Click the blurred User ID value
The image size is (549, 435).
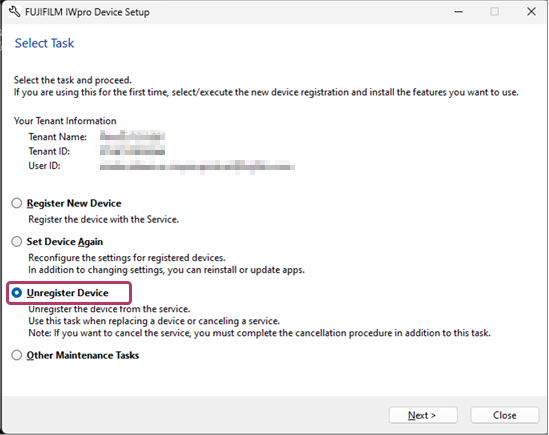197,167
